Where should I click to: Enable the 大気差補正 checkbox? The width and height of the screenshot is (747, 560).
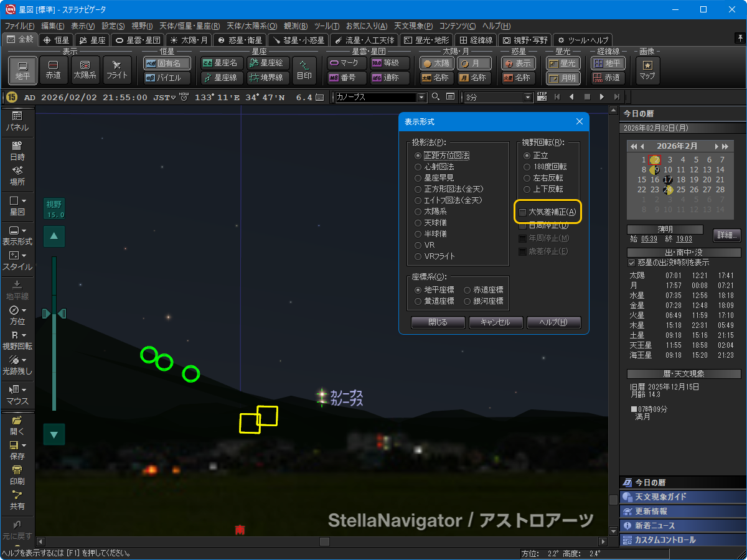(523, 212)
